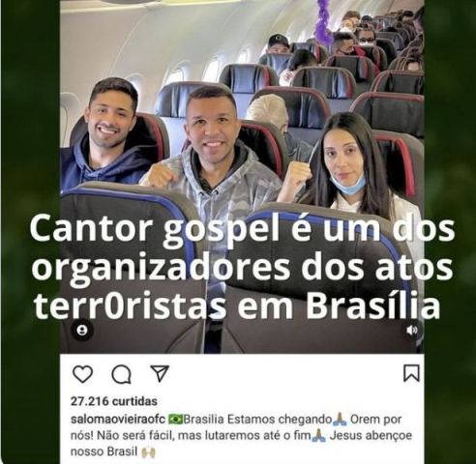Show tagged people via the person icon

click(82, 331)
